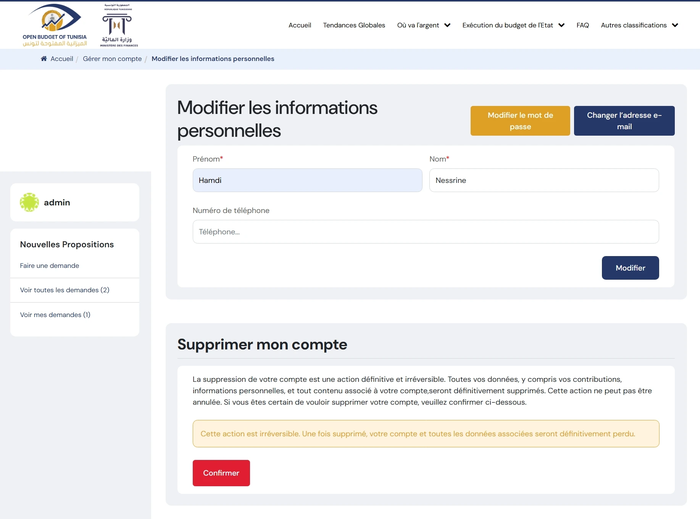Viewport: 700px width, 519px height.
Task: Open Faire une demande link
Action: click(50, 266)
